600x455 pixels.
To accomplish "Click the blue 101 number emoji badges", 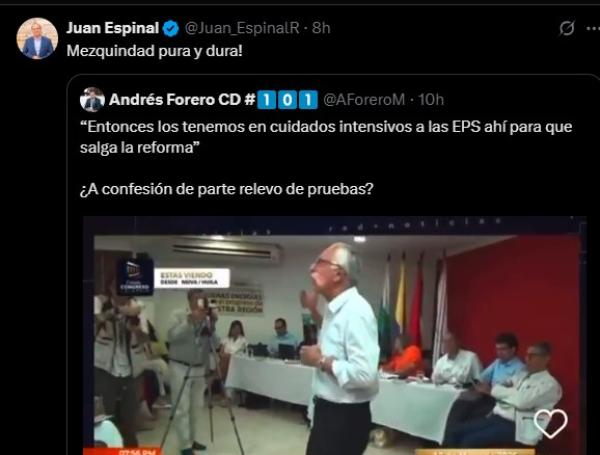I will (x=287, y=99).
